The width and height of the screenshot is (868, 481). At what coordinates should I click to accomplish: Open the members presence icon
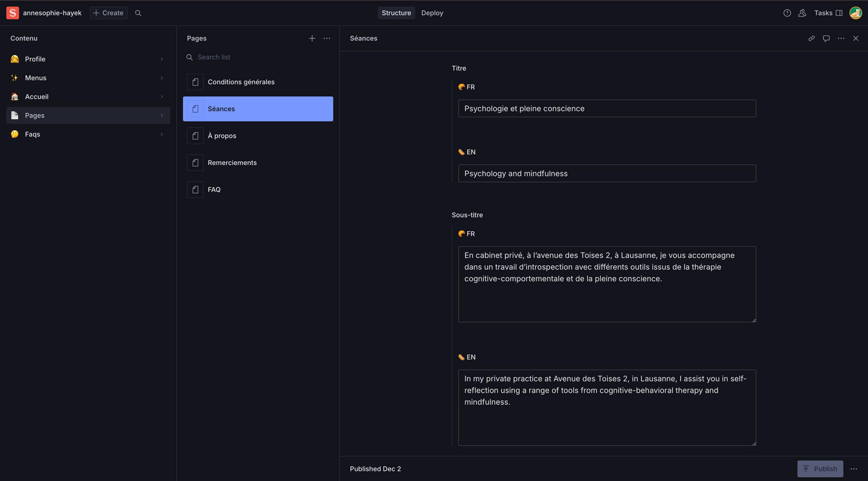(x=802, y=13)
